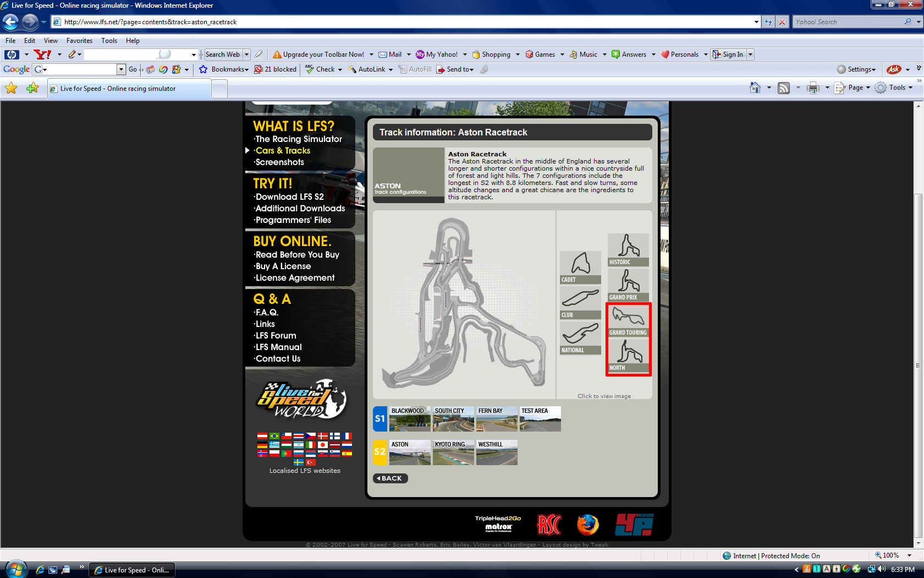
Task: Click the Refresh page icon
Action: (768, 22)
